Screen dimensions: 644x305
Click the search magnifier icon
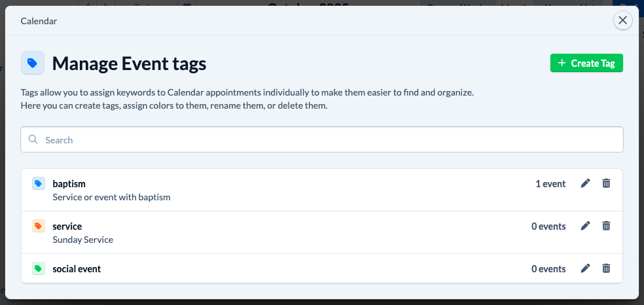(x=33, y=139)
